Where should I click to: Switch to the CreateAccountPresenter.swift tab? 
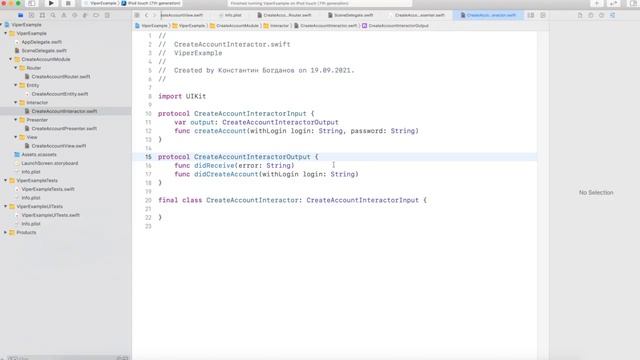click(418, 15)
